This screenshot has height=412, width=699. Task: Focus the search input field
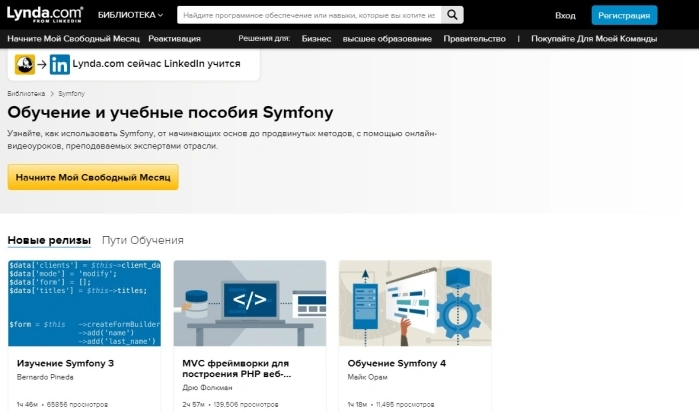(x=309, y=15)
